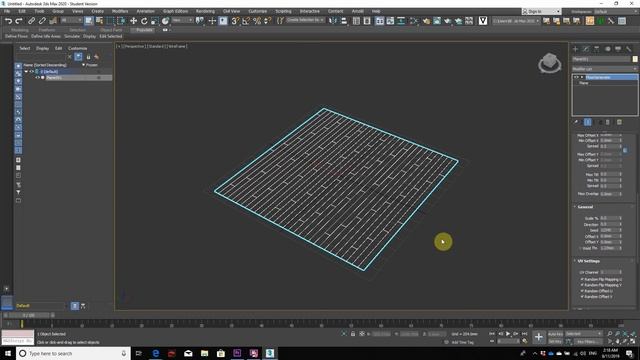Toggle the 3D Snaps icon
Image resolution: width=640 pixels, height=360 pixels.
click(x=235, y=21)
